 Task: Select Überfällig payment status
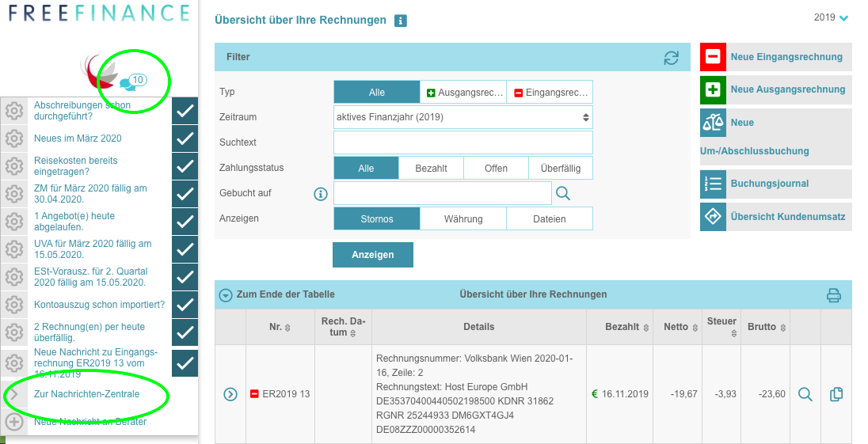pyautogui.click(x=561, y=169)
